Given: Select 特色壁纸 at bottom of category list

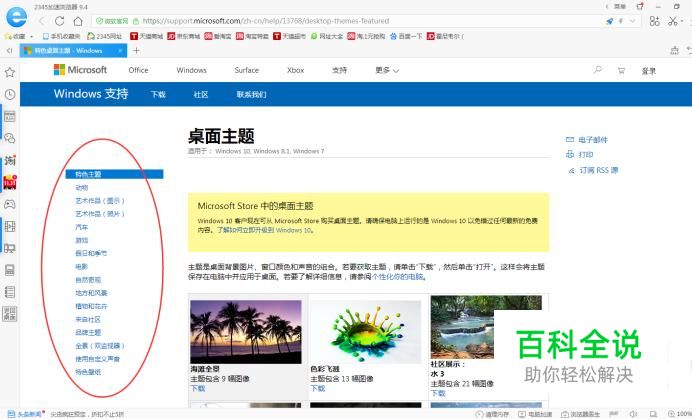Looking at the screenshot, I should click(88, 372).
